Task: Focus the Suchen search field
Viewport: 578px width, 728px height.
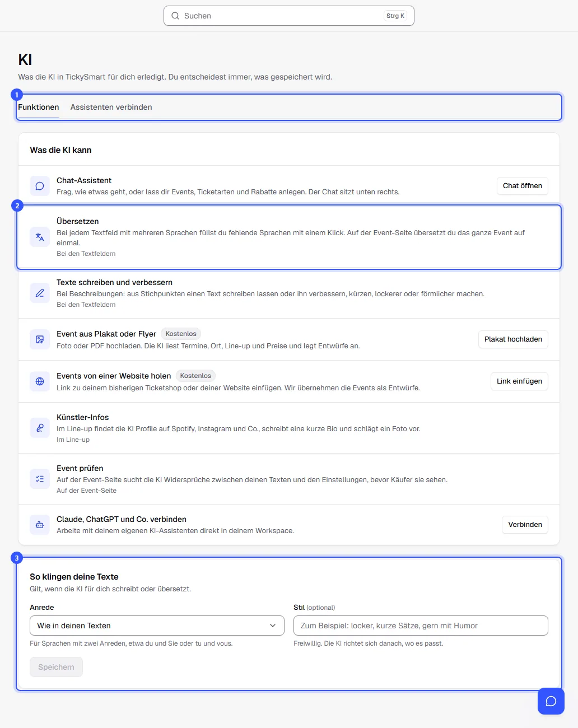Action: click(x=289, y=16)
